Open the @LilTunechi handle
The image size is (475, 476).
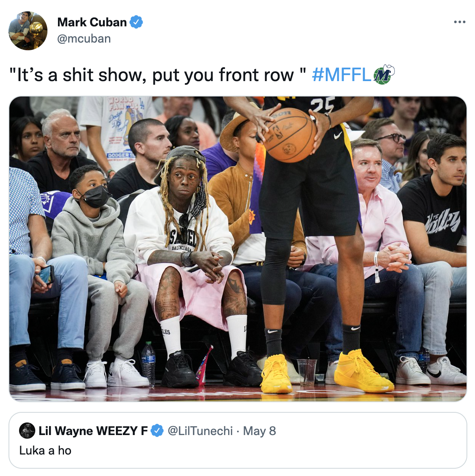pos(200,431)
